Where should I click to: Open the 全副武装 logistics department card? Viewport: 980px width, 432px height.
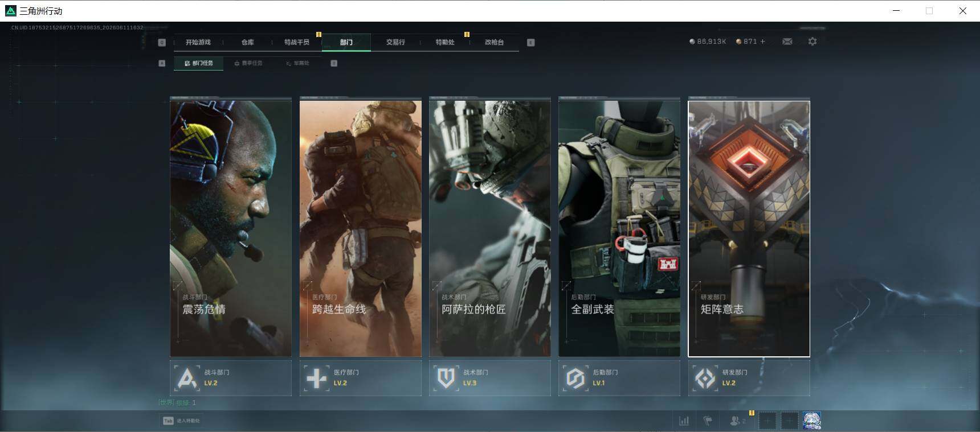coord(619,228)
